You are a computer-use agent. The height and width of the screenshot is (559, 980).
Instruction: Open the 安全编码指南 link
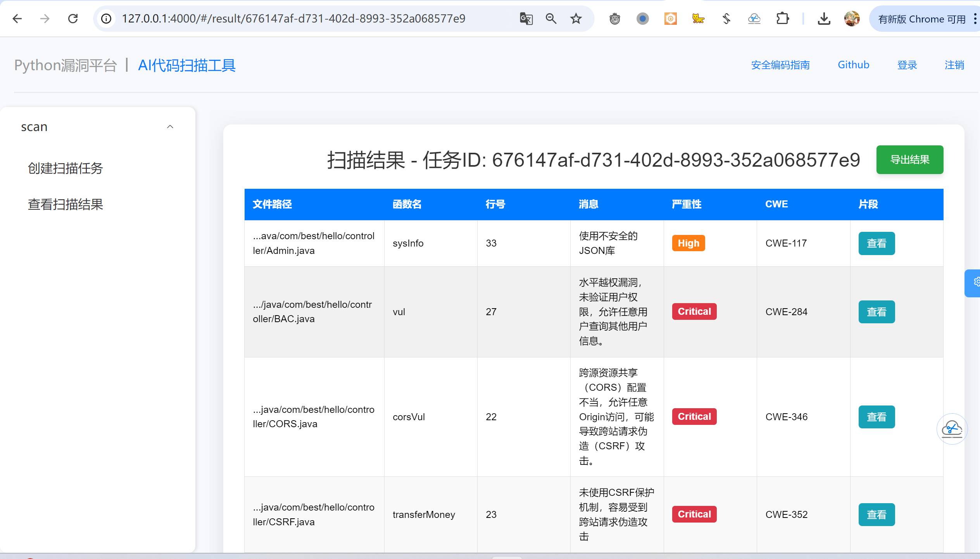(x=780, y=65)
